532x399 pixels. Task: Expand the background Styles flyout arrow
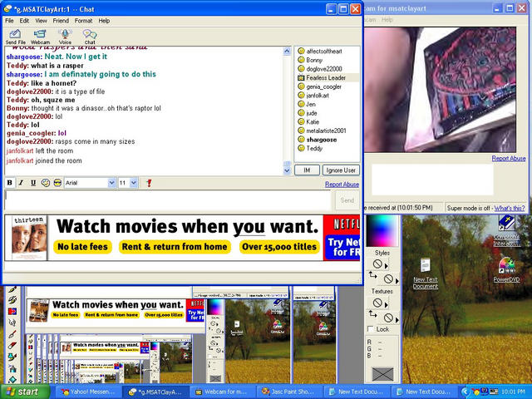(397, 281)
